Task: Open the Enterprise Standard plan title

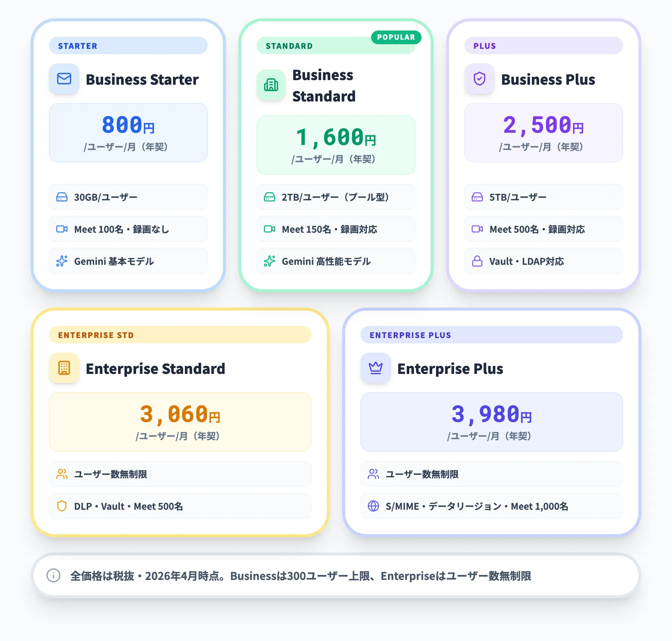Action: pyautogui.click(x=155, y=369)
